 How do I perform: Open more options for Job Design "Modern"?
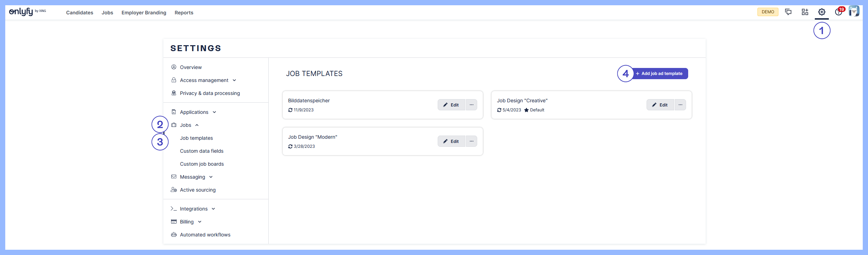click(471, 141)
